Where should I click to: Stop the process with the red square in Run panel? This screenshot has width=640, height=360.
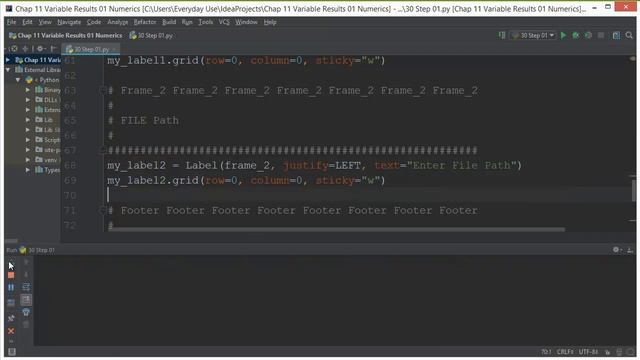click(x=11, y=276)
